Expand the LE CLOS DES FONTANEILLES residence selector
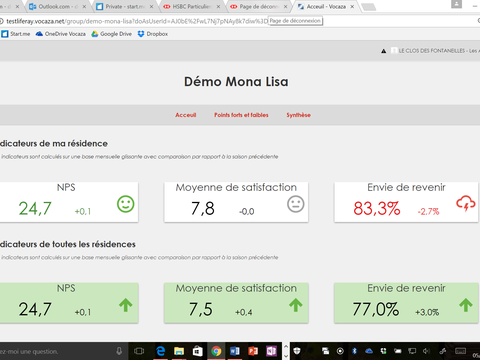The height and width of the screenshot is (360, 480). [x=433, y=51]
